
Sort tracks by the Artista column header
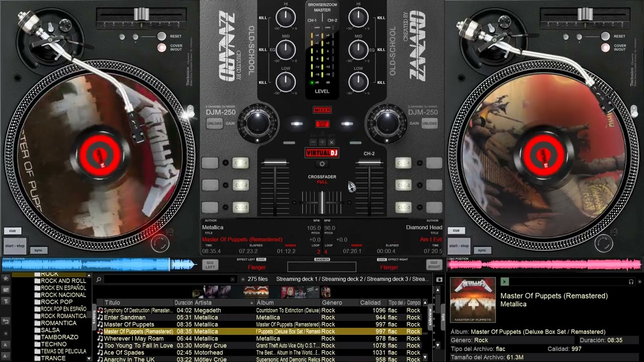(x=224, y=303)
